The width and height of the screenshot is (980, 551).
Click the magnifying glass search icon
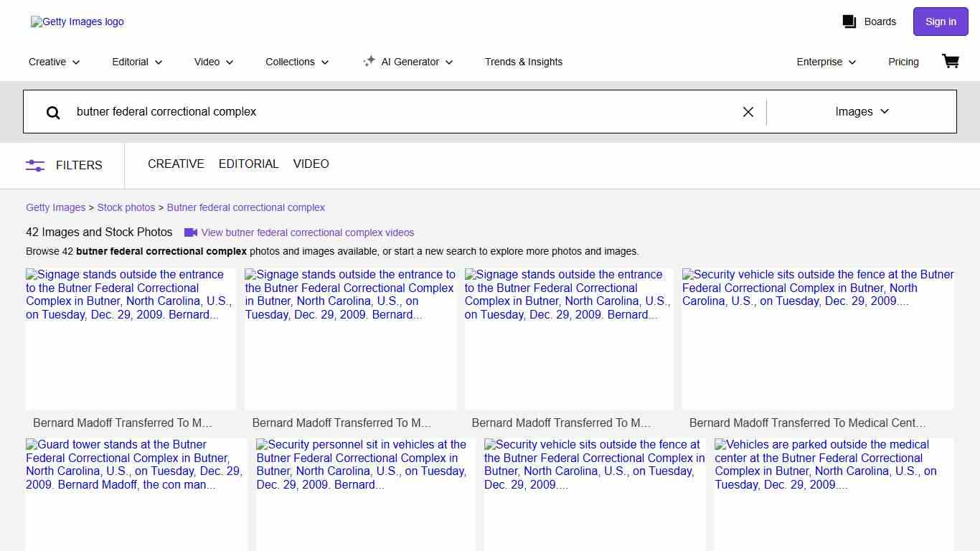click(53, 112)
